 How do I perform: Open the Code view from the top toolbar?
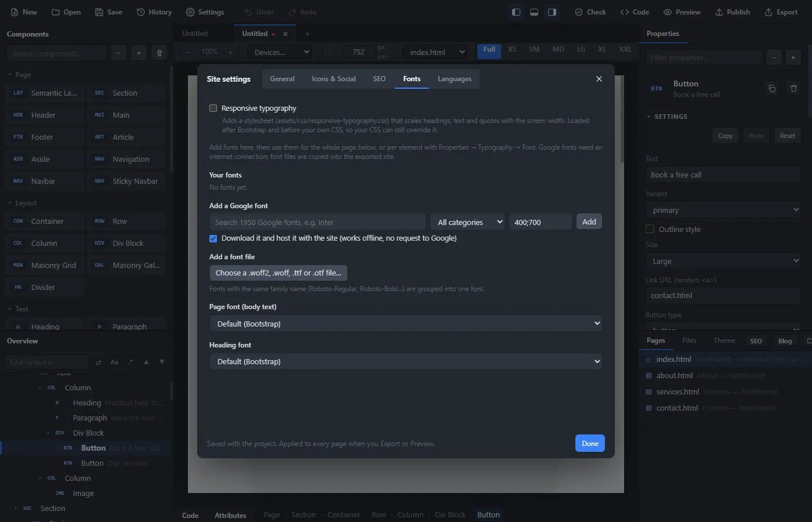[x=635, y=12]
